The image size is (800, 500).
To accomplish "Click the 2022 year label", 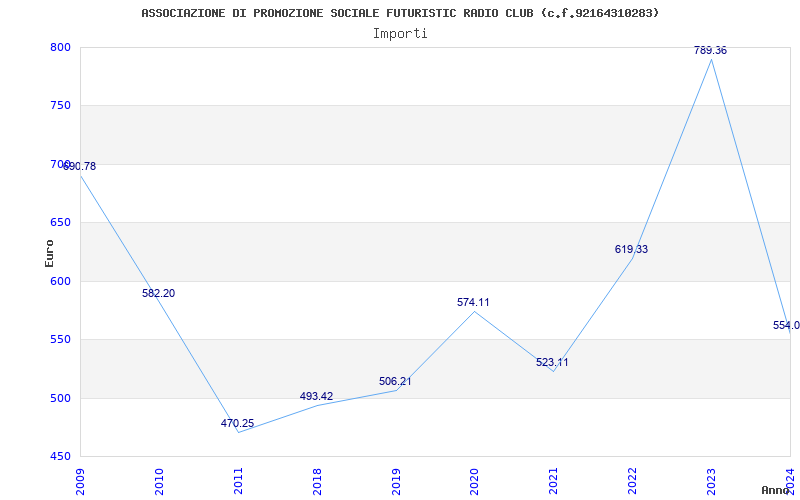I will tap(633, 481).
